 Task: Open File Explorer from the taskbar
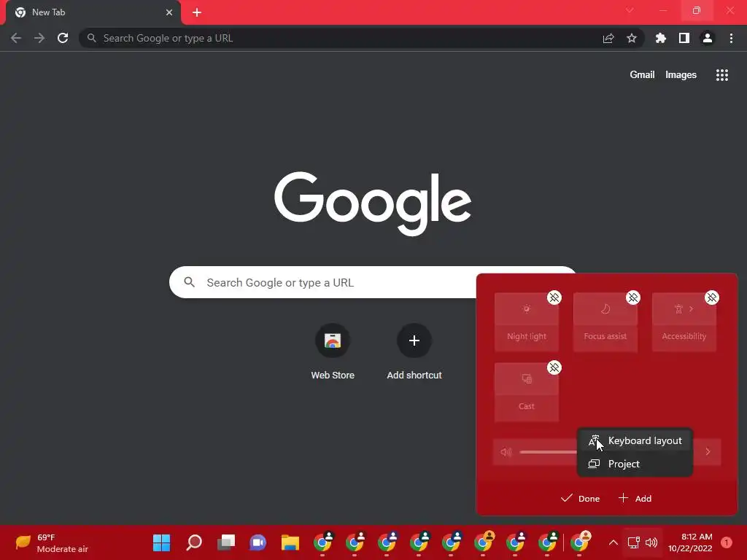coord(290,542)
